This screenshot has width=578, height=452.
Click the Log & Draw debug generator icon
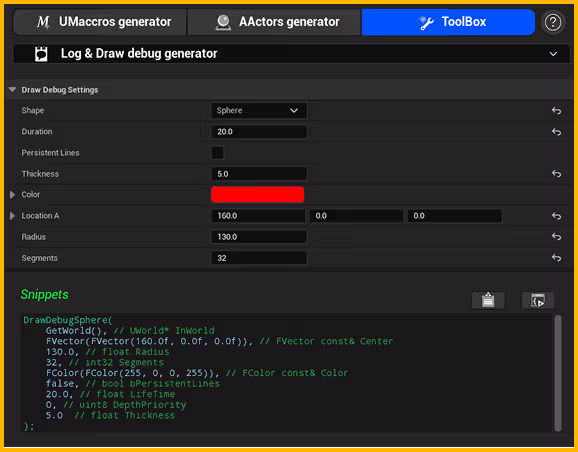[x=41, y=54]
